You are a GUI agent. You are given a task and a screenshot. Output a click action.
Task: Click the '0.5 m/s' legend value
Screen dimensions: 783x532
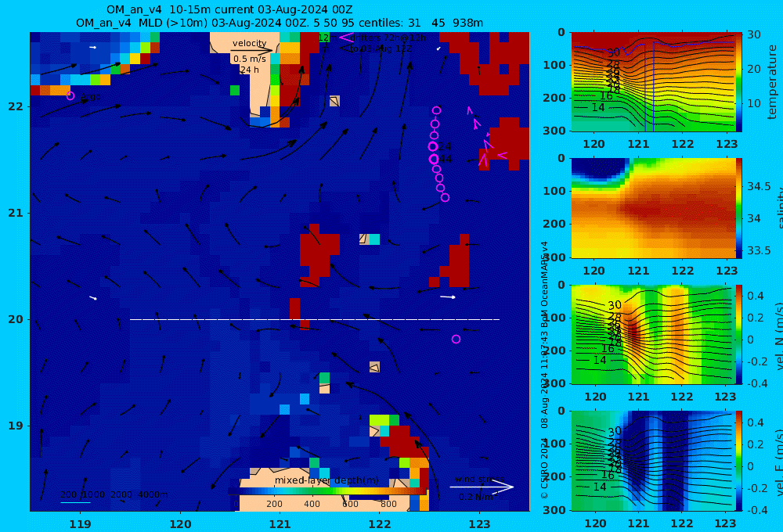click(249, 59)
